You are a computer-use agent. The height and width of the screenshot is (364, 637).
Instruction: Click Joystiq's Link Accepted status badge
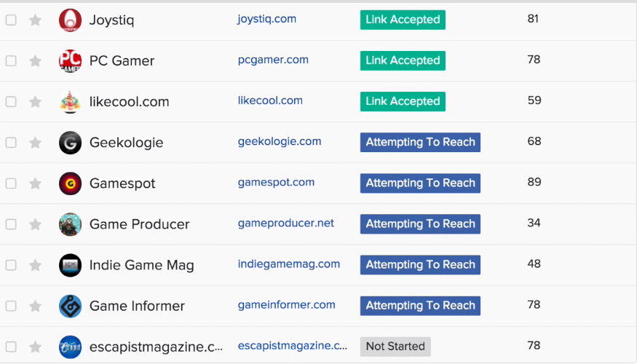403,20
